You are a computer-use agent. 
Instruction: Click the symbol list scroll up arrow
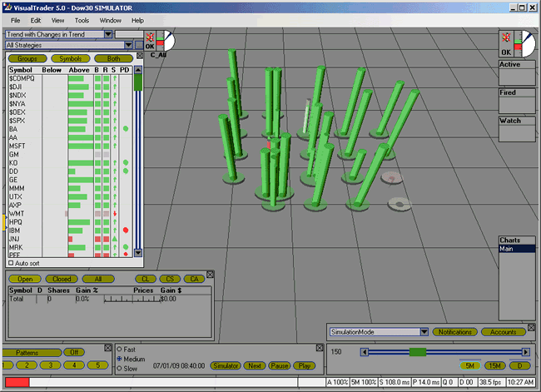coord(138,70)
